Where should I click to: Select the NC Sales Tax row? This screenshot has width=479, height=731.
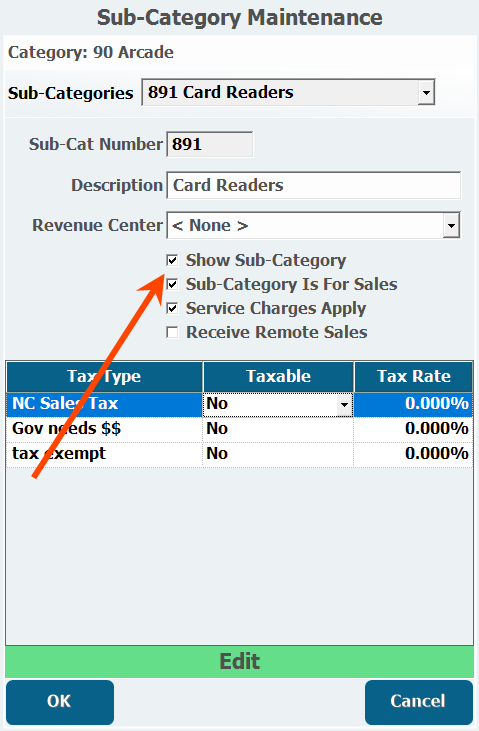pos(239,404)
